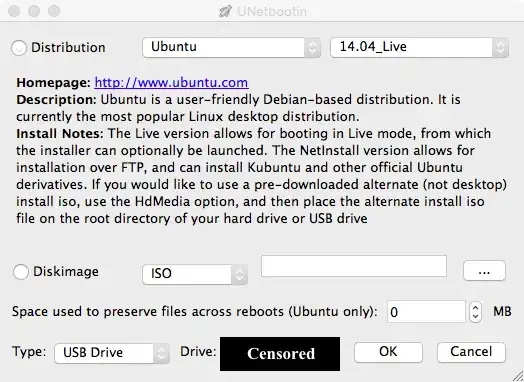This screenshot has width=524, height=382.
Task: Decrease persistence space with down stepper arrow
Action: click(x=475, y=316)
